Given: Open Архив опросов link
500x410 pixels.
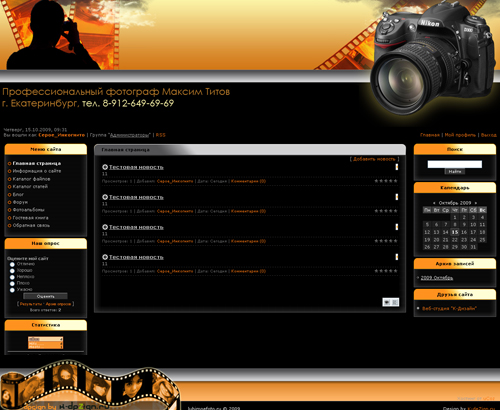Looking at the screenshot, I should (58, 304).
